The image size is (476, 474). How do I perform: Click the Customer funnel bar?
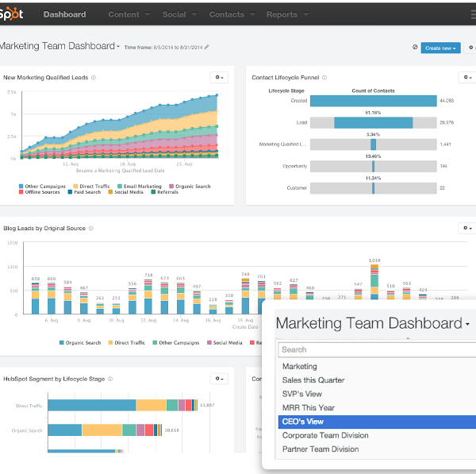coord(374,188)
